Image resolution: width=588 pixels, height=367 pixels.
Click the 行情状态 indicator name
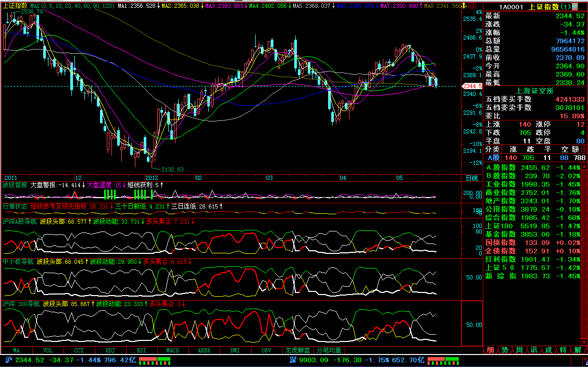pyautogui.click(x=15, y=206)
